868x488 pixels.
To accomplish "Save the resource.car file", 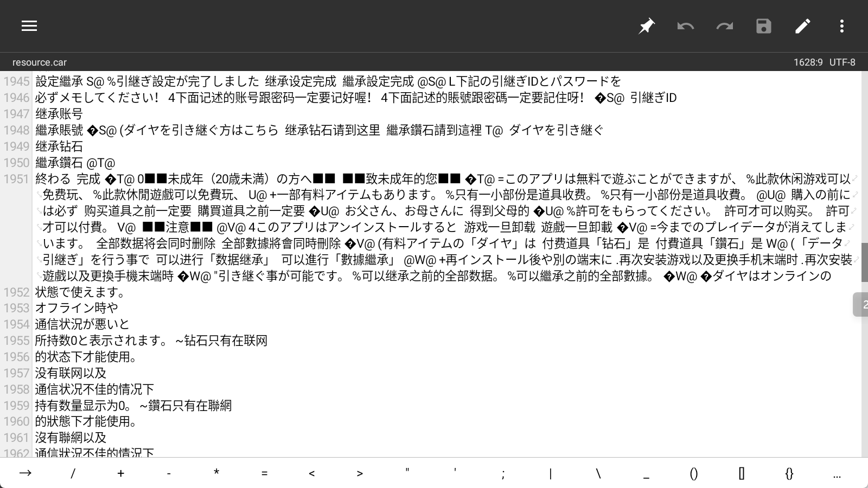I will (x=764, y=25).
